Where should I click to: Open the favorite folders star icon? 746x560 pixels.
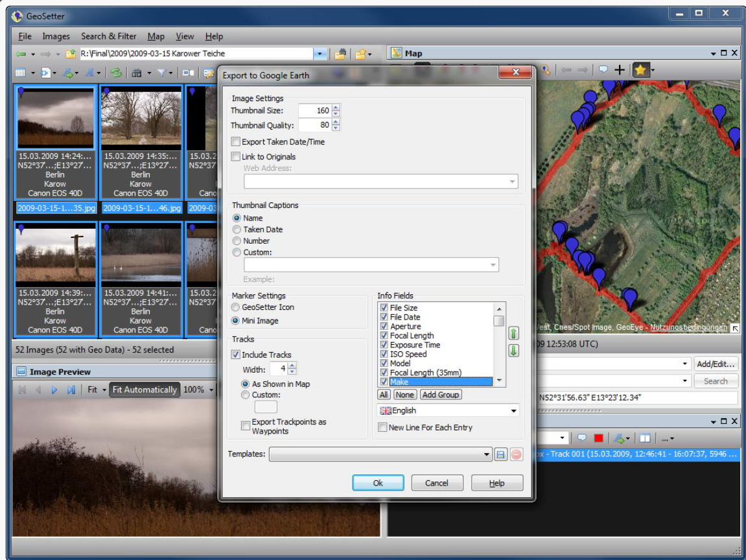point(360,54)
